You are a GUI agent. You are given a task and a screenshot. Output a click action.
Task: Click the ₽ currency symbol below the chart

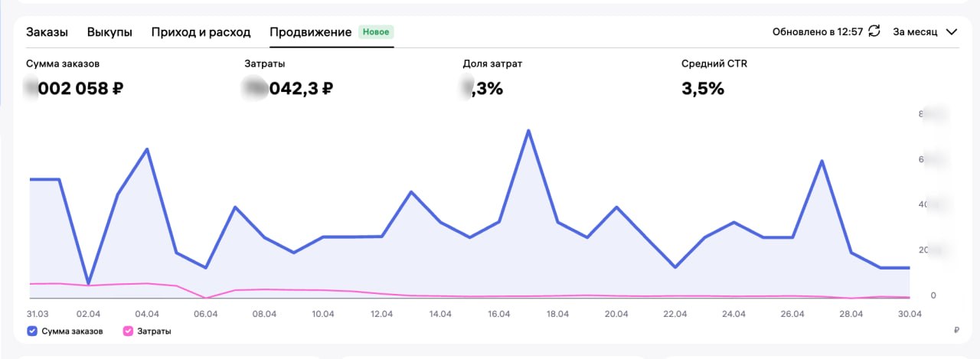coord(957,331)
